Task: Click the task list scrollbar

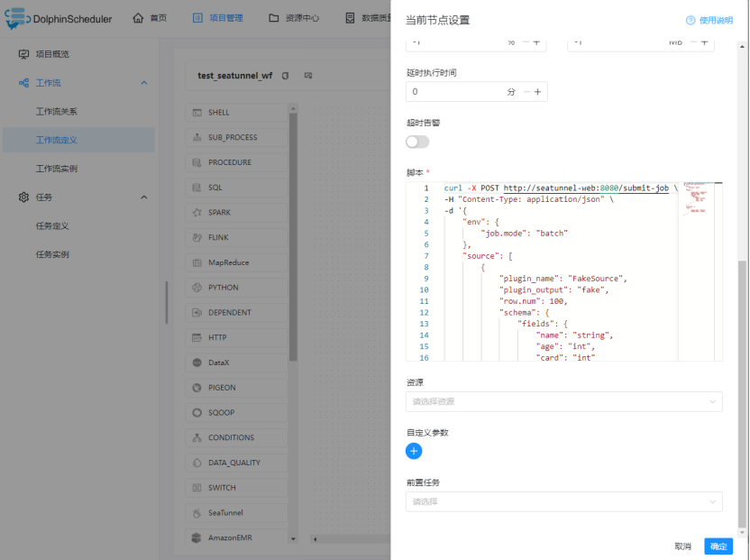Action: click(293, 237)
